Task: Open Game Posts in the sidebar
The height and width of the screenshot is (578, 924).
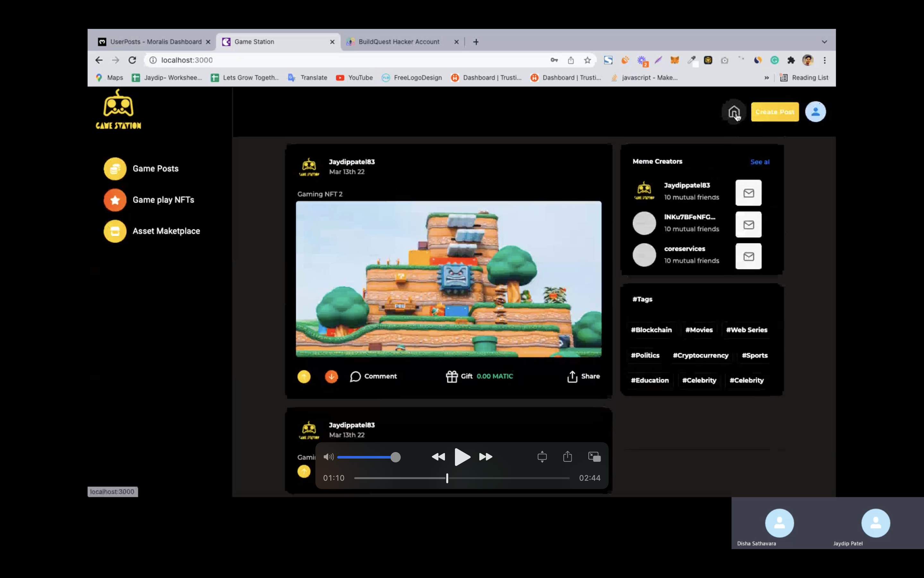Action: click(x=141, y=169)
